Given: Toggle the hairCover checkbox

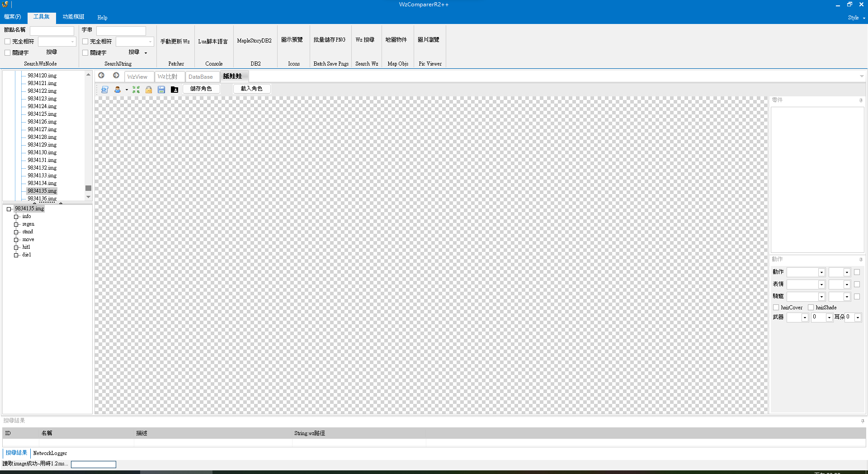Looking at the screenshot, I should (x=776, y=308).
